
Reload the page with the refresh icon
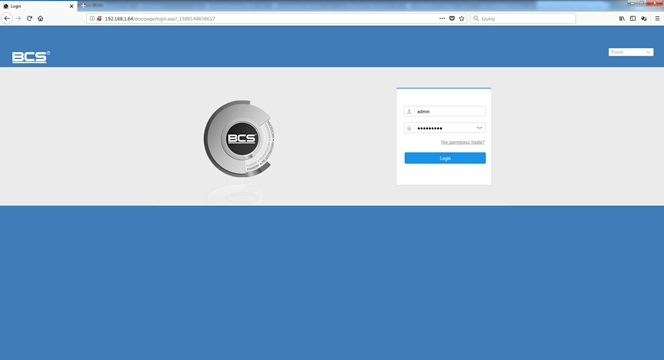pyautogui.click(x=29, y=19)
